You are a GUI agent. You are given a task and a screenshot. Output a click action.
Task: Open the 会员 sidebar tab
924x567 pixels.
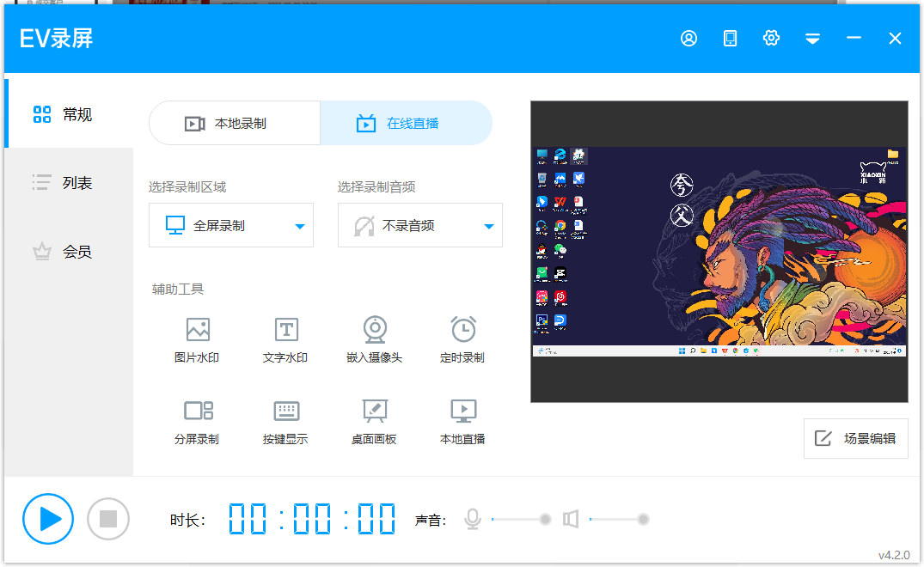[x=69, y=252]
